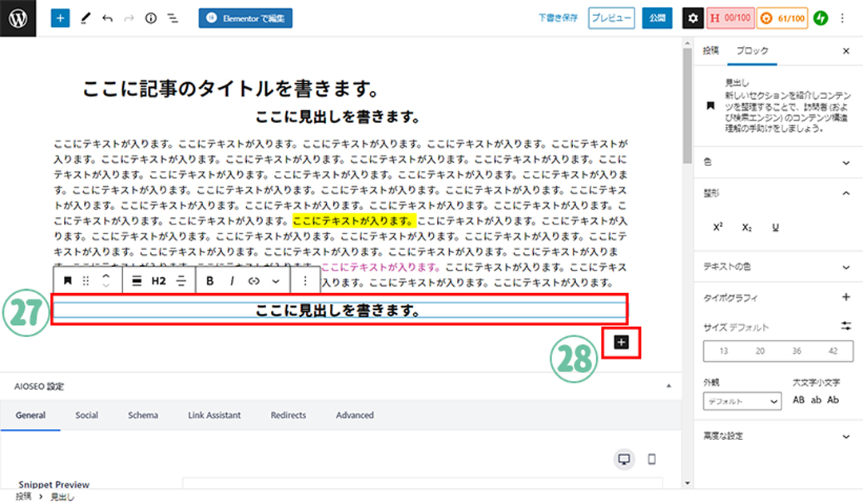The image size is (863, 504).
Task: Toggle the settings gear sidebar icon
Action: [693, 18]
